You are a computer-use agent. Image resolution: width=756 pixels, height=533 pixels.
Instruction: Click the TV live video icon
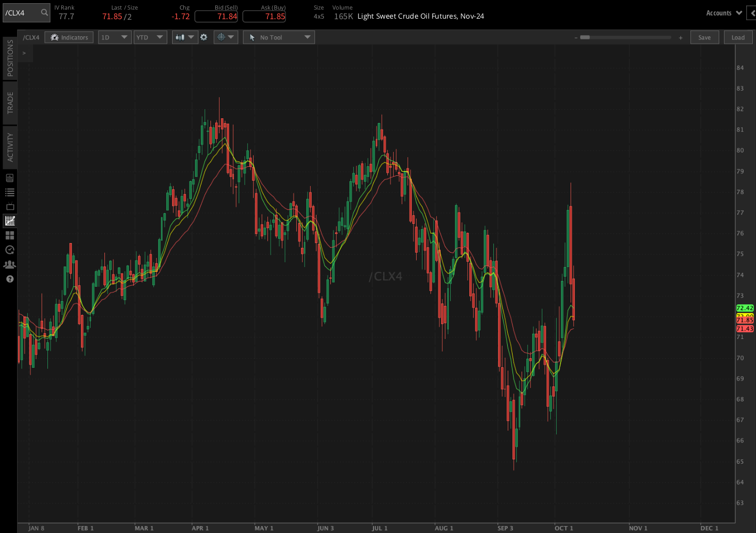pyautogui.click(x=10, y=206)
